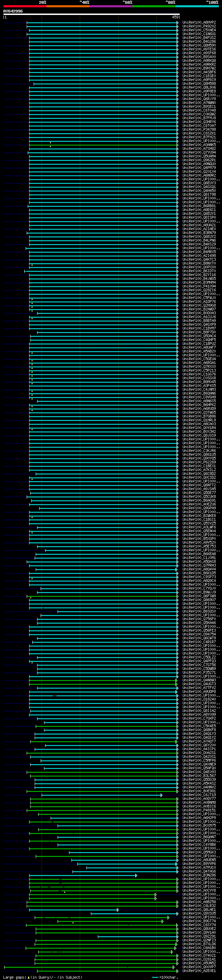The width and height of the screenshot is (222, 980).
Task: Select label UniRef100_C0KQW2
Action: pyautogui.click(x=199, y=114)
